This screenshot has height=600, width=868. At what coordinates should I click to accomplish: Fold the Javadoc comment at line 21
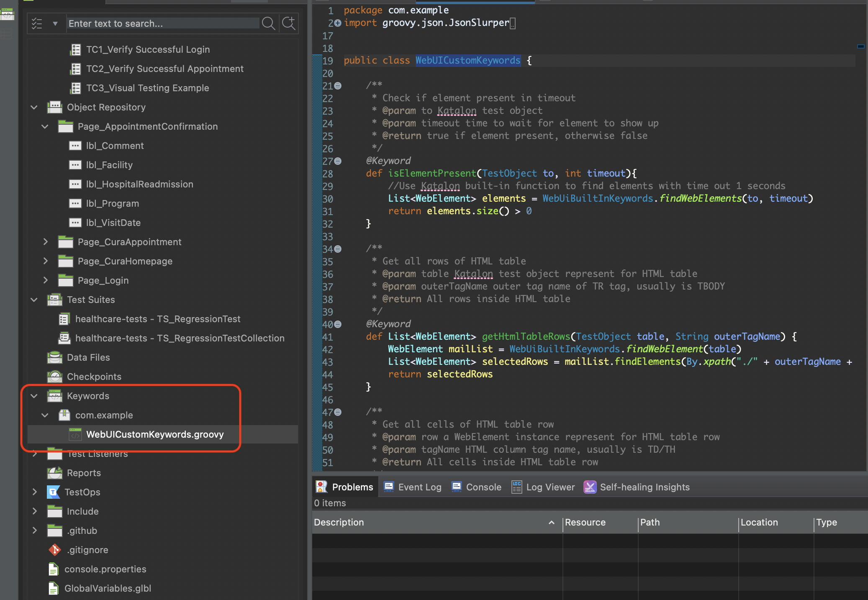(x=338, y=86)
